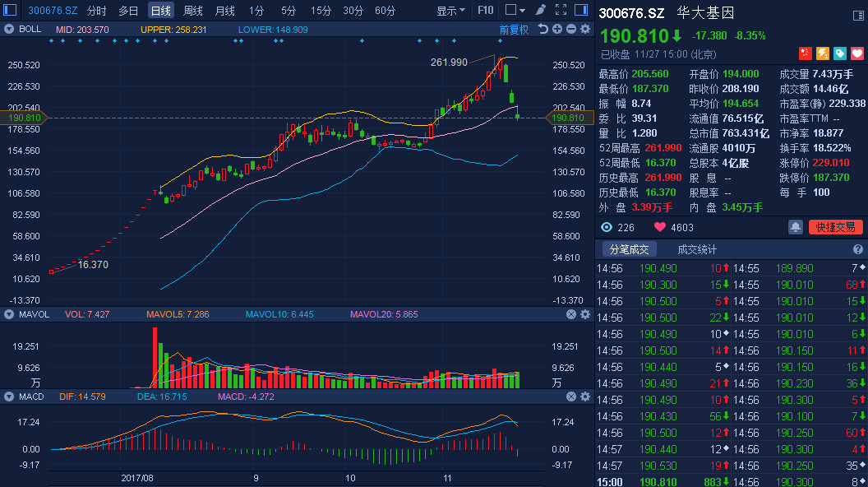This screenshot has width=868, height=487.
Task: Select the 分笔成交 tab
Action: tap(629, 249)
